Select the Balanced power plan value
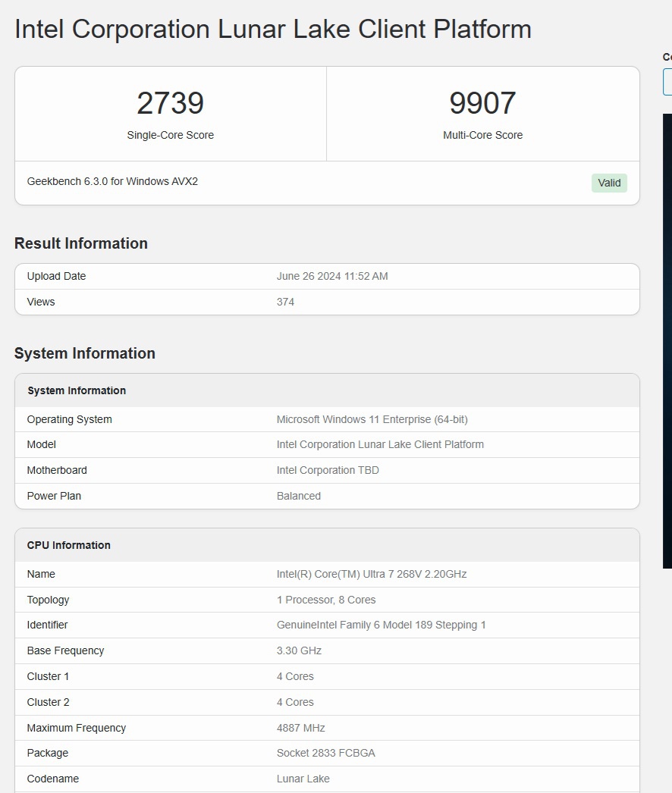The width and height of the screenshot is (672, 793). coord(298,496)
